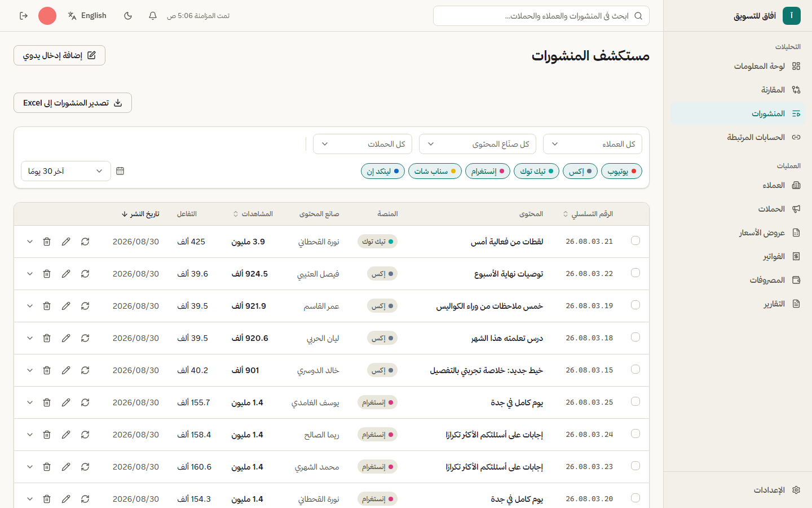Image resolution: width=812 pixels, height=508 pixels.
Task: Open العملاء in sidebar
Action: pyautogui.click(x=738, y=185)
